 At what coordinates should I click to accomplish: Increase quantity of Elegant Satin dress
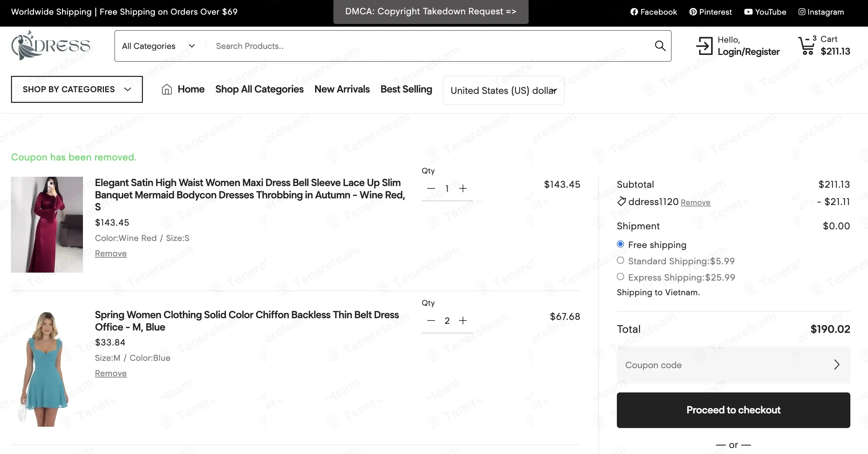coord(463,188)
